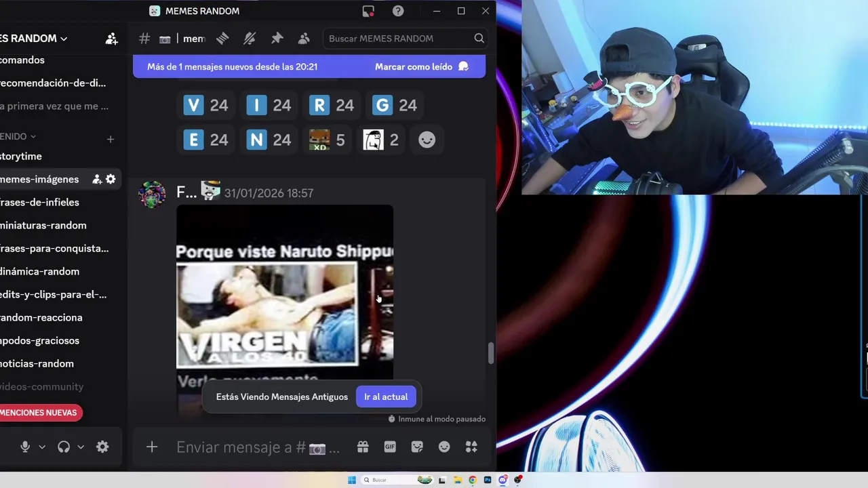This screenshot has width=868, height=488.
Task: Open the Discord inbox icon in title bar
Action: tap(368, 11)
